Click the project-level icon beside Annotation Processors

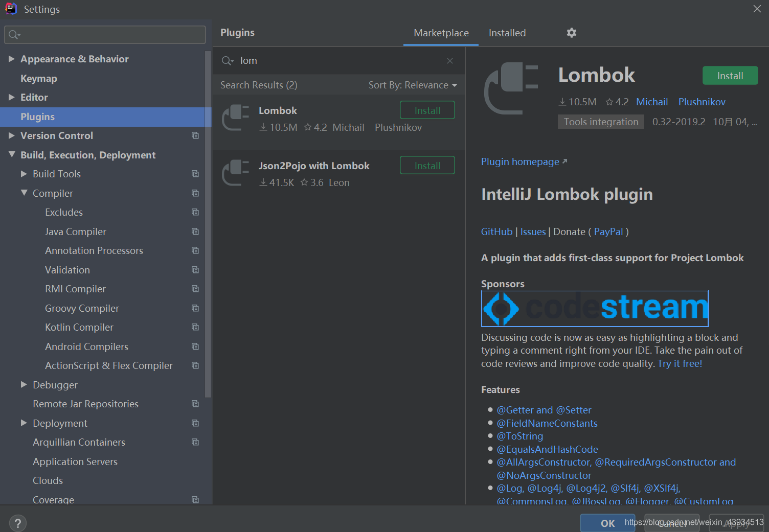click(195, 250)
